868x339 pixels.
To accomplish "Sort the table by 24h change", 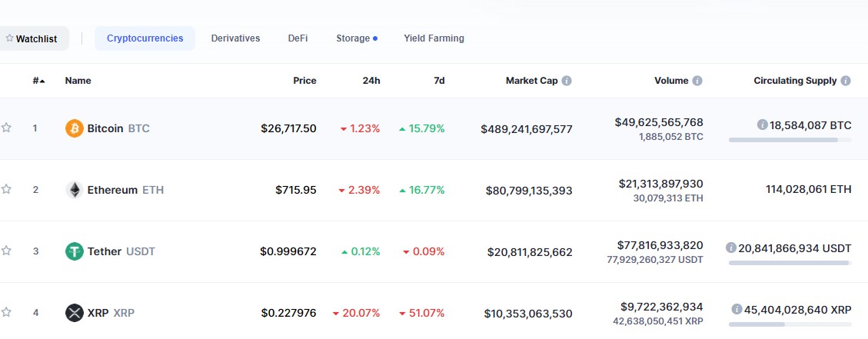I will (371, 81).
